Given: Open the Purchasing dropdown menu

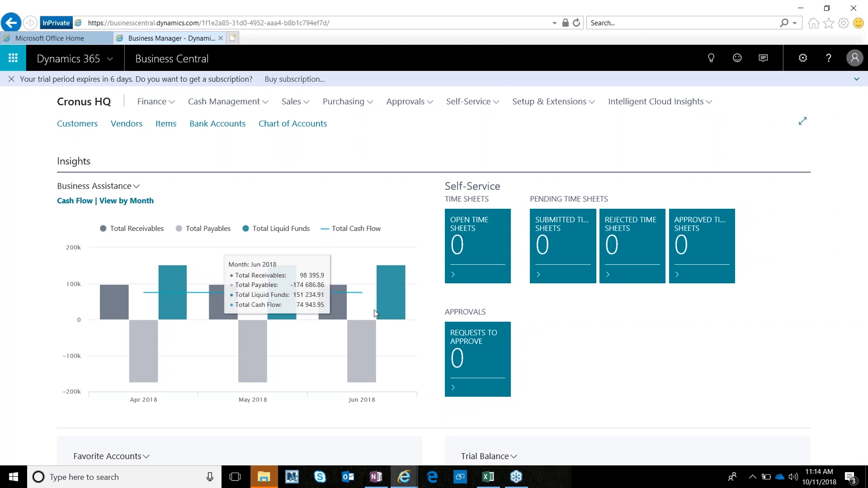Looking at the screenshot, I should coord(348,102).
